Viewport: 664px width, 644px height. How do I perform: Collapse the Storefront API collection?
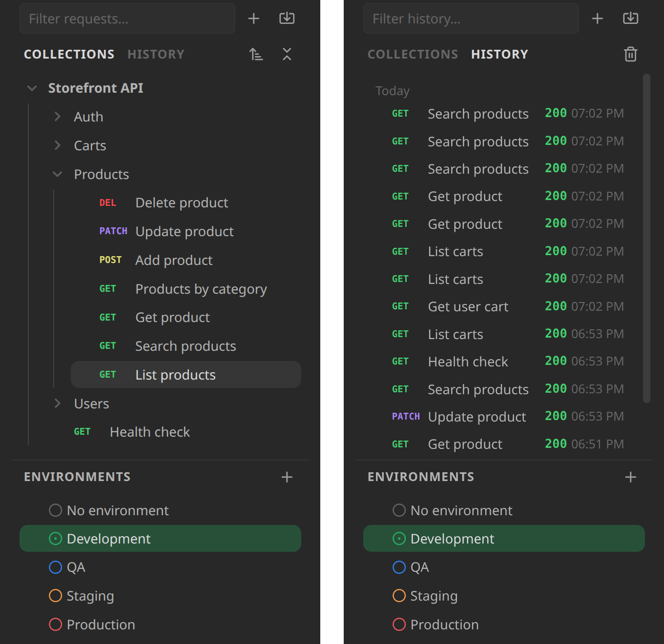(32, 88)
